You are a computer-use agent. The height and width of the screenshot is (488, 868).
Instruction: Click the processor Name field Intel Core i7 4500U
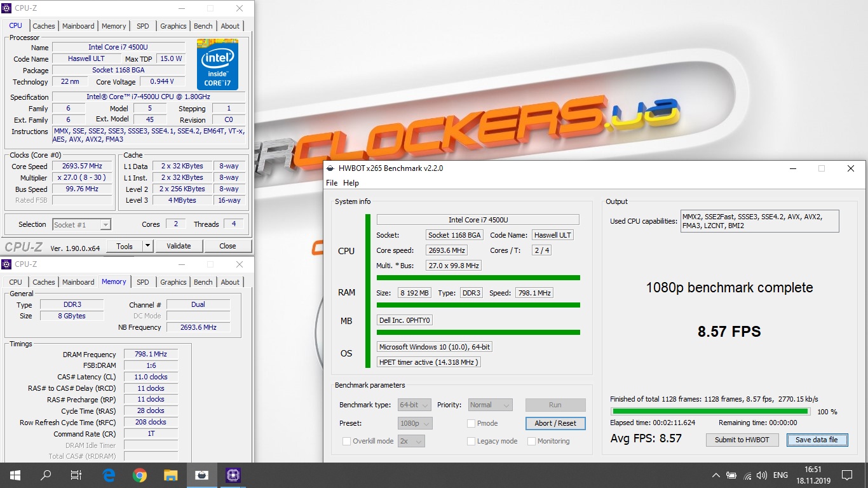click(118, 47)
